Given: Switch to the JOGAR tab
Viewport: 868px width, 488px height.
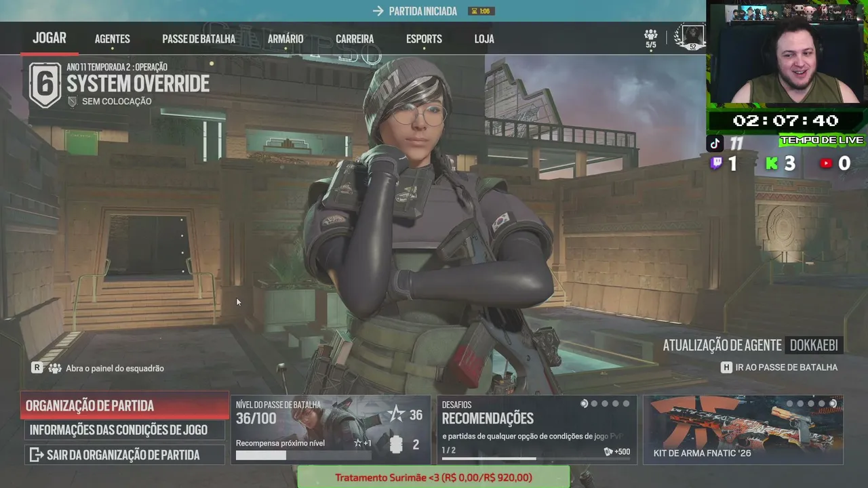Looking at the screenshot, I should click(x=50, y=38).
